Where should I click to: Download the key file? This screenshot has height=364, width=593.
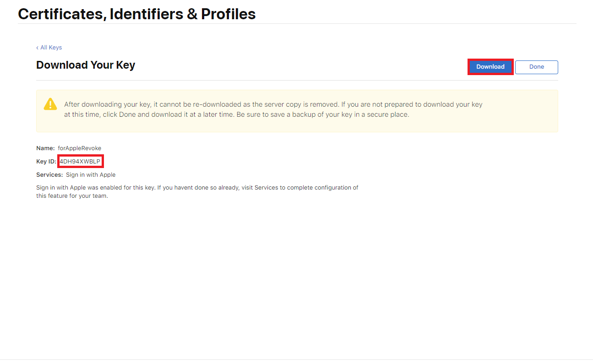pos(490,67)
